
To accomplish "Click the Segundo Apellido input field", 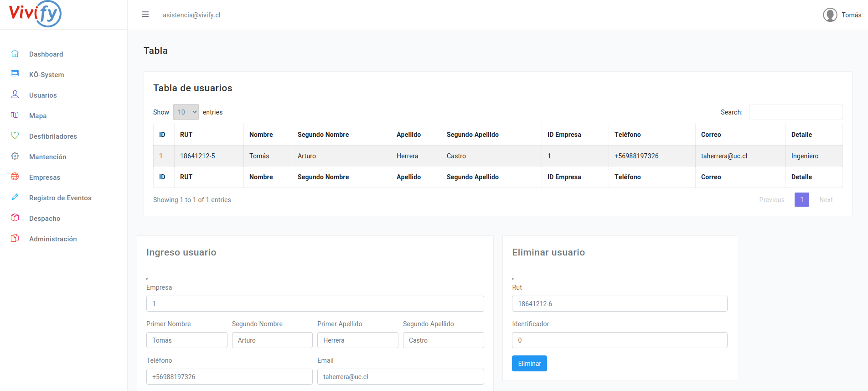I will (443, 340).
